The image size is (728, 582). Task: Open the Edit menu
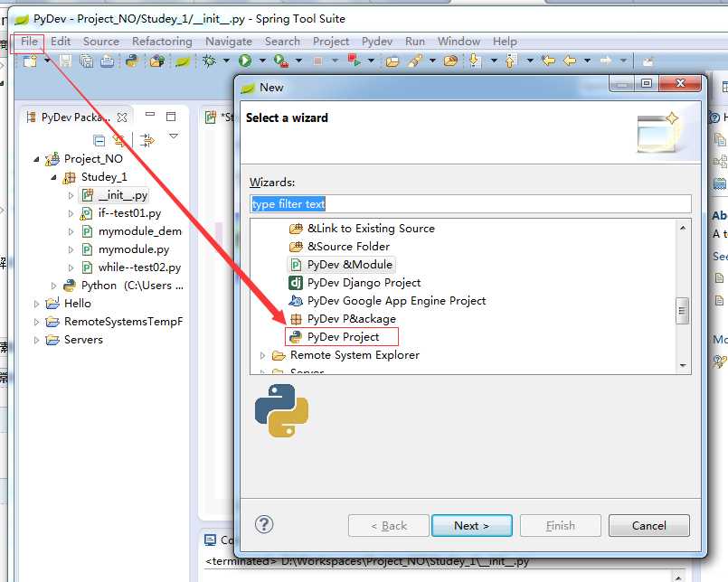tap(61, 42)
